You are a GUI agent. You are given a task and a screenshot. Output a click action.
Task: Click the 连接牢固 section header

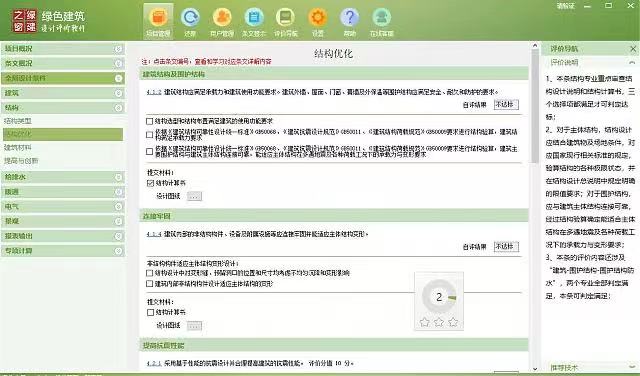coord(334,216)
